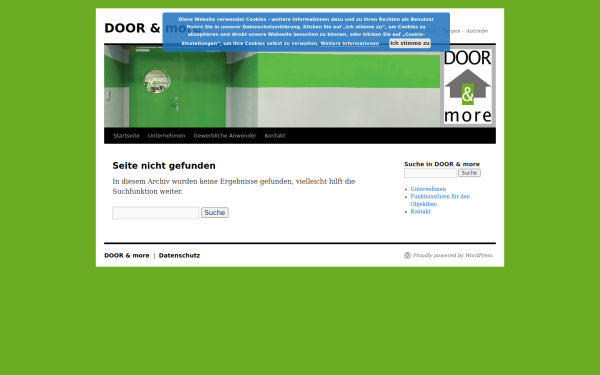Open 'Weitere Informationen' cookie link

(x=350, y=44)
